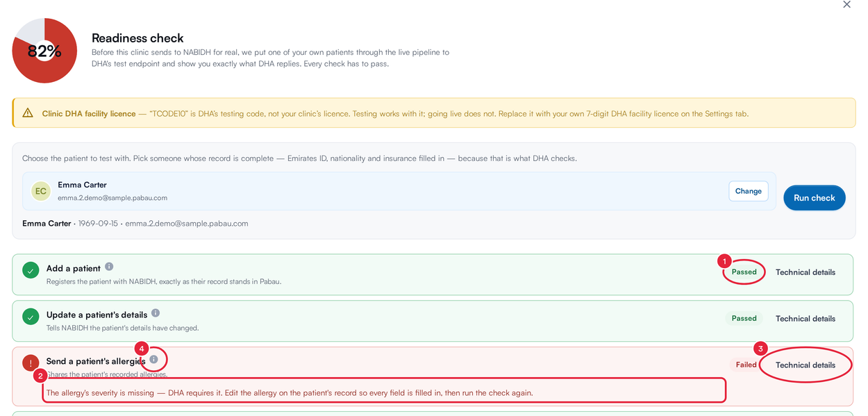The width and height of the screenshot is (868, 416).
Task: Show Technical details for Send a patient's allergies
Action: click(x=806, y=365)
